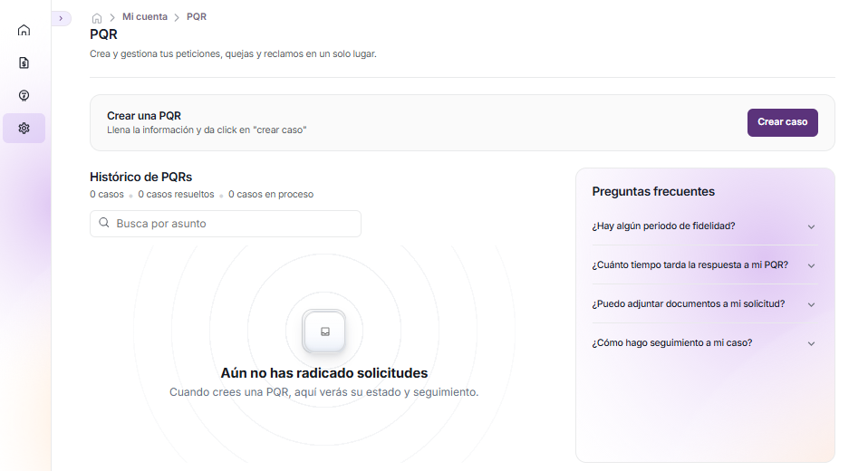This screenshot has height=471, width=868.
Task: Expand ¿Hay algún periodo de fidelidad? question
Action: 704,226
